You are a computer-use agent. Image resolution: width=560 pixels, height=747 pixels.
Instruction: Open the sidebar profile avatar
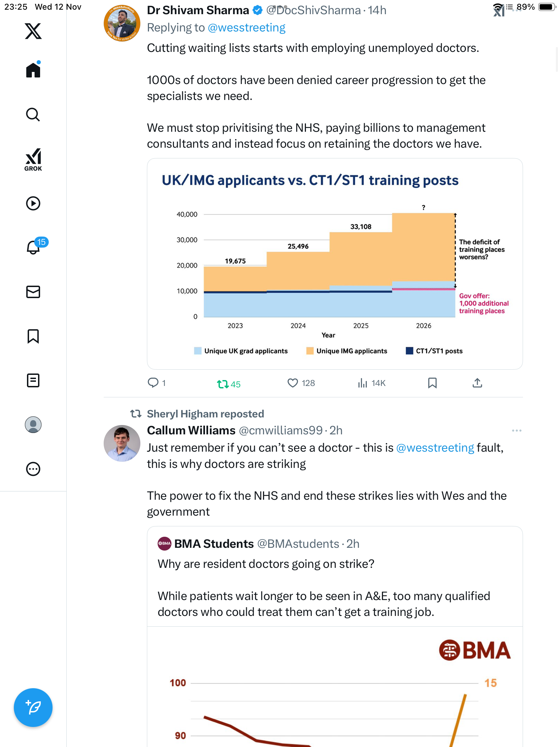[33, 425]
